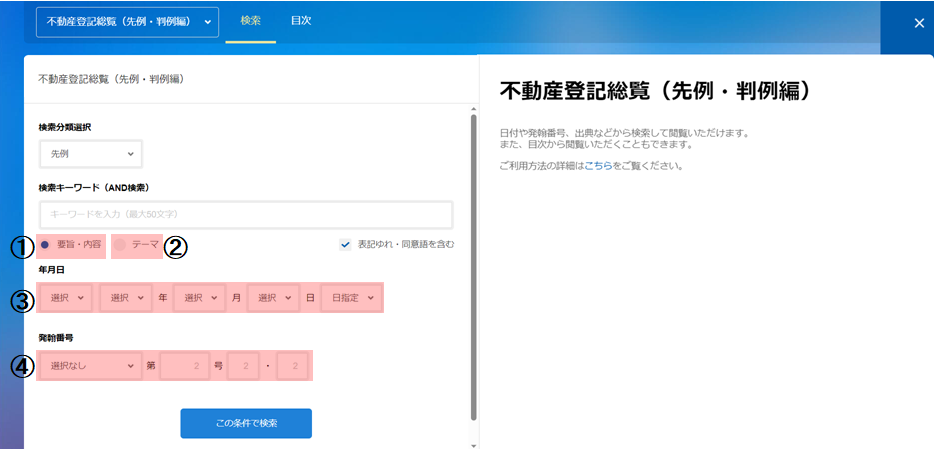Click the number field between 第 and 号
This screenshot has height=450, width=934.
[x=185, y=366]
